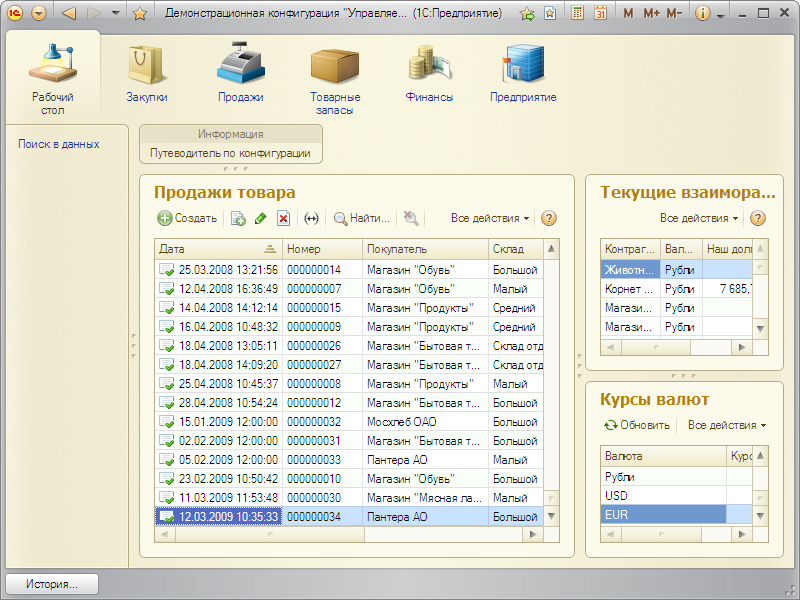Click the set interval (↔) icon

[x=311, y=219]
